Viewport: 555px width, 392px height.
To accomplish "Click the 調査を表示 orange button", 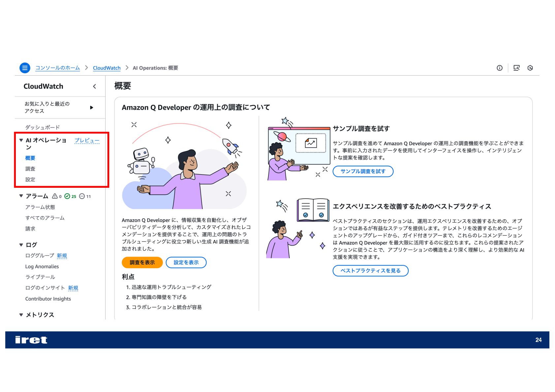I will tap(142, 263).
